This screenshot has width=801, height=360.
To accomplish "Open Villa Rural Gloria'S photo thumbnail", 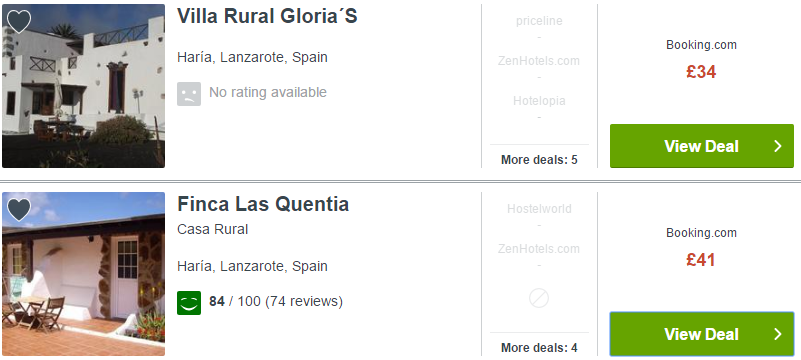I will pyautogui.click(x=83, y=86).
